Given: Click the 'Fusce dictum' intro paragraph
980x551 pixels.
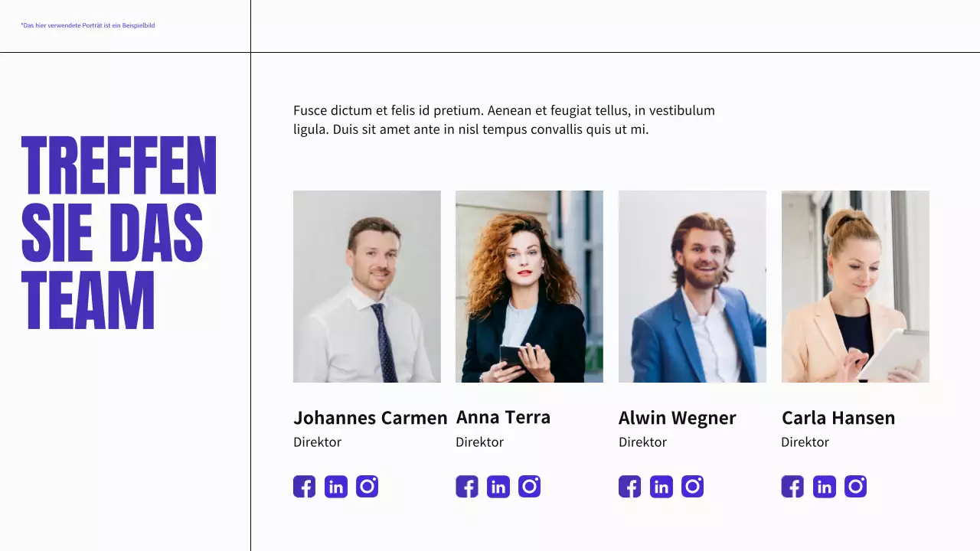Looking at the screenshot, I should 504,120.
